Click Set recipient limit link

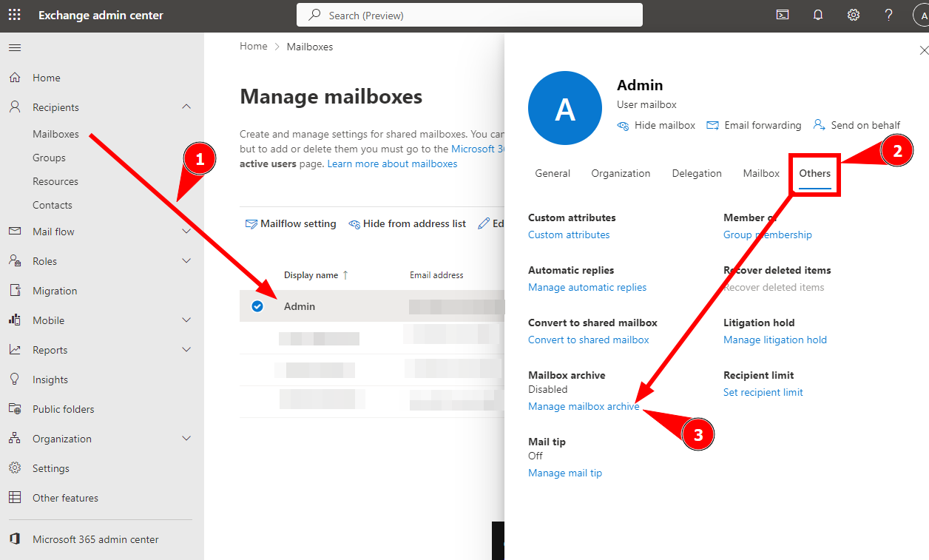pyautogui.click(x=763, y=392)
